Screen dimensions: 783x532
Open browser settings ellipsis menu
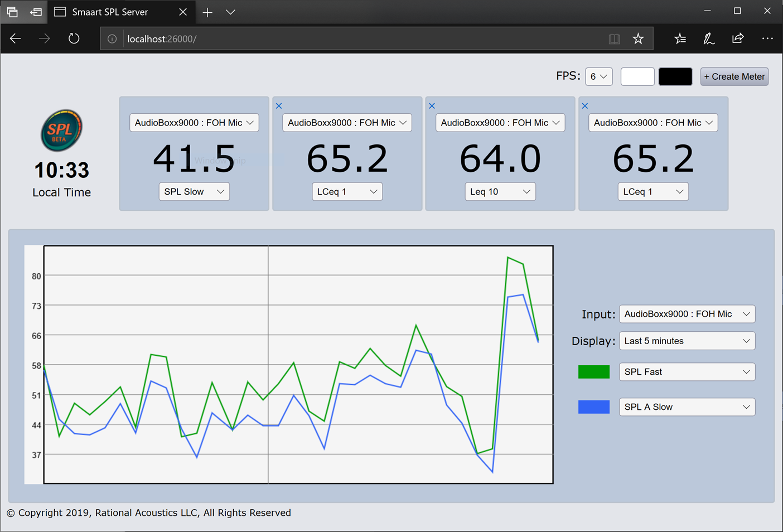coord(767,39)
